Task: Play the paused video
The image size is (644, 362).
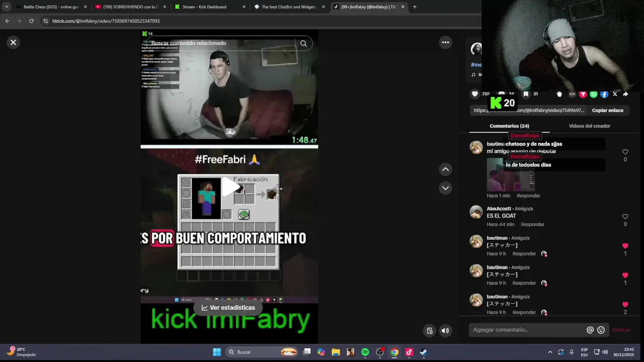Action: coord(230,187)
